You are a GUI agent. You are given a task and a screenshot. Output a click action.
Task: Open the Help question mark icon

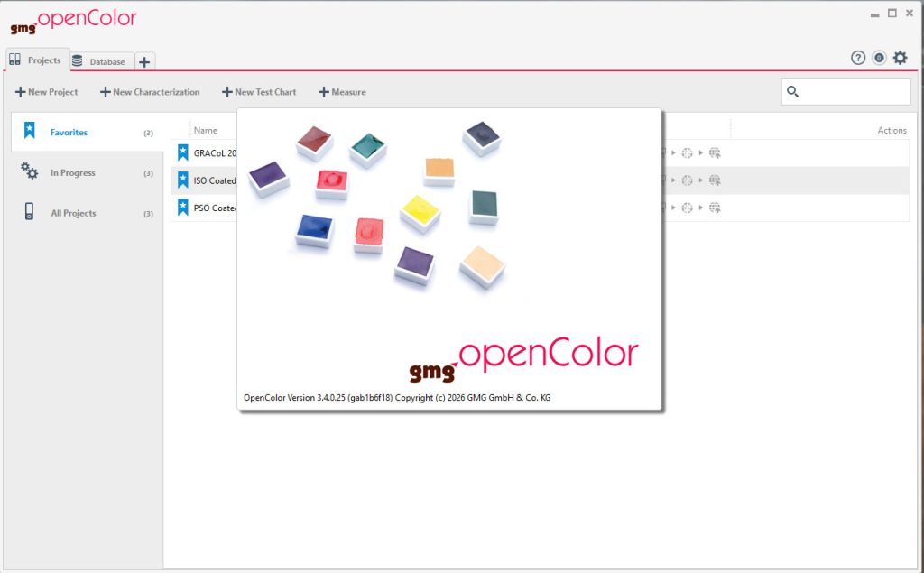point(858,58)
